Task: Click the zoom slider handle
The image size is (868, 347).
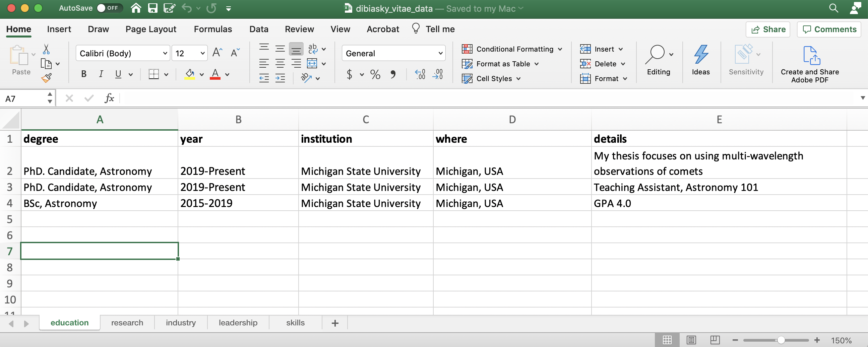Action: pyautogui.click(x=781, y=340)
